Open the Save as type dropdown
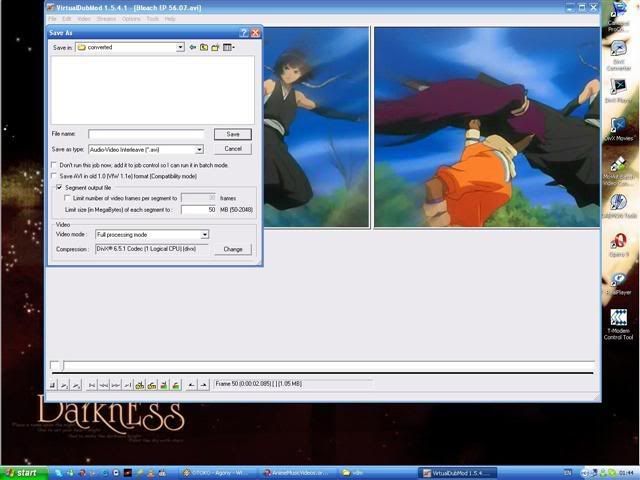 [x=199, y=150]
